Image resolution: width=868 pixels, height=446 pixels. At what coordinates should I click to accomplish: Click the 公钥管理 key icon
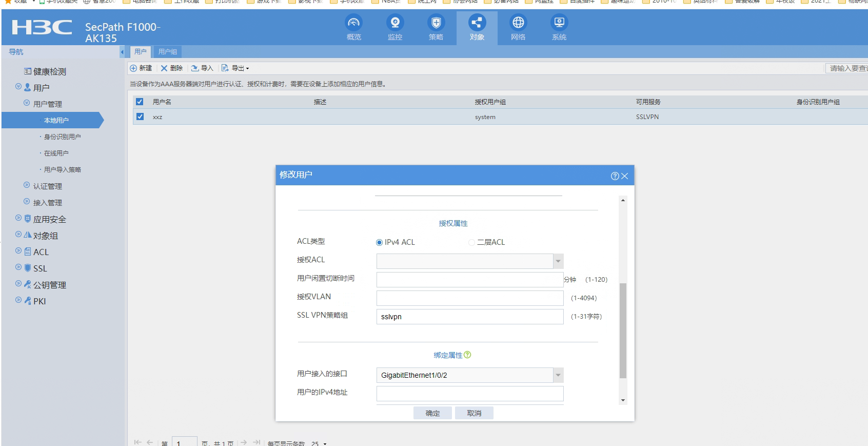[28, 284]
